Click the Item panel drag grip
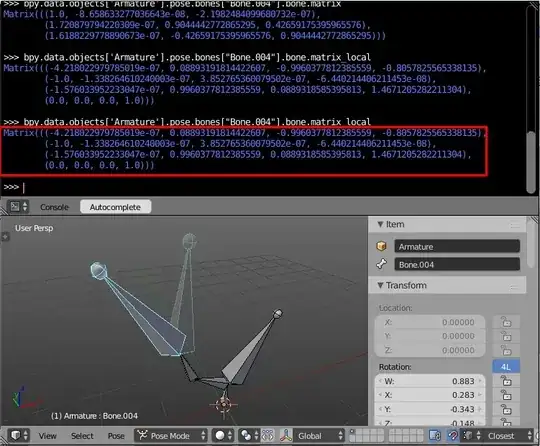This screenshot has height=446, width=540. (515, 225)
